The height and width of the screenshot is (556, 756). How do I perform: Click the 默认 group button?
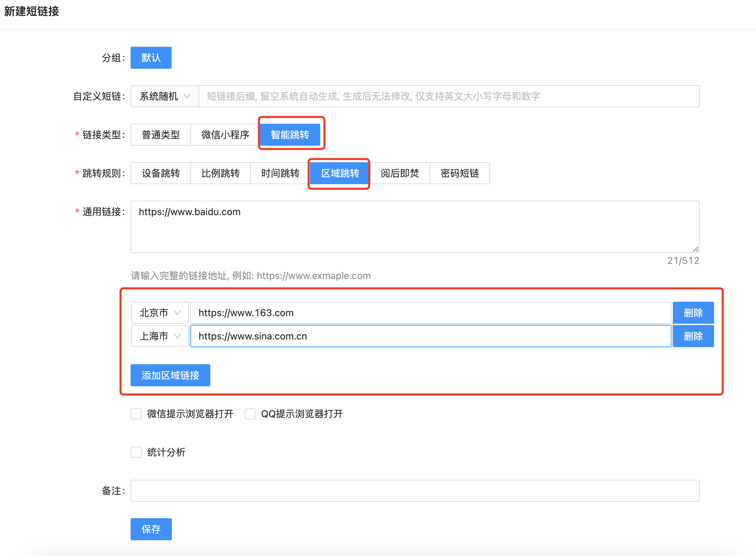[151, 58]
